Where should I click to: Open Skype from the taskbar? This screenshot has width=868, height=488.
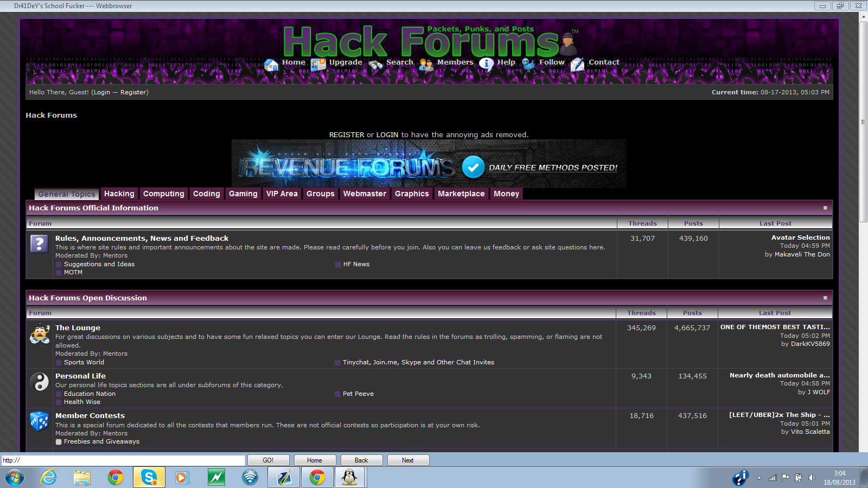pyautogui.click(x=149, y=478)
